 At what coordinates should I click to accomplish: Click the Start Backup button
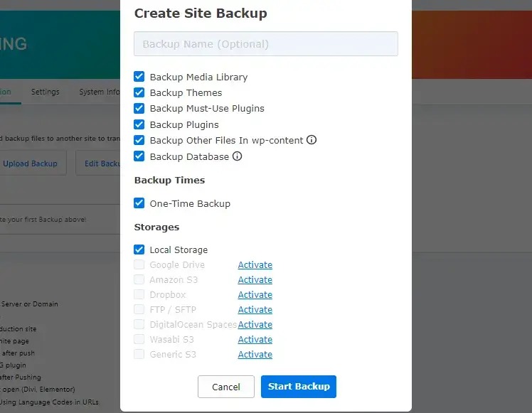coord(299,387)
